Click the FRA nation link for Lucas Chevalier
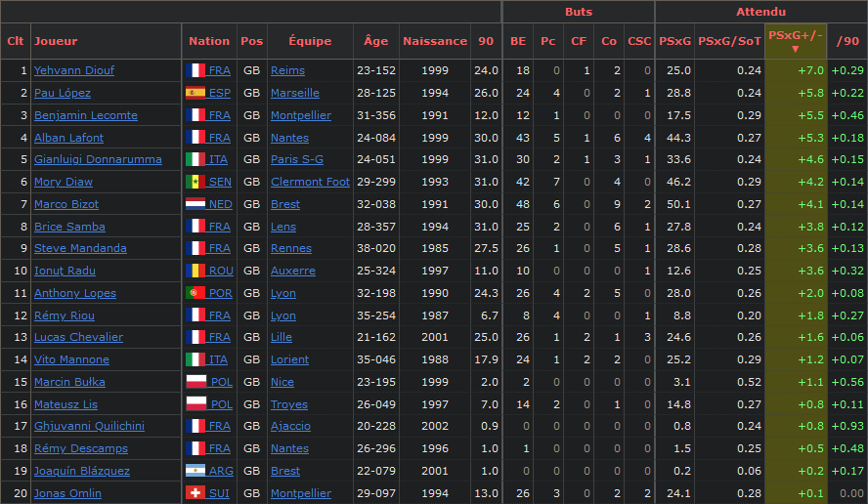 coord(219,337)
